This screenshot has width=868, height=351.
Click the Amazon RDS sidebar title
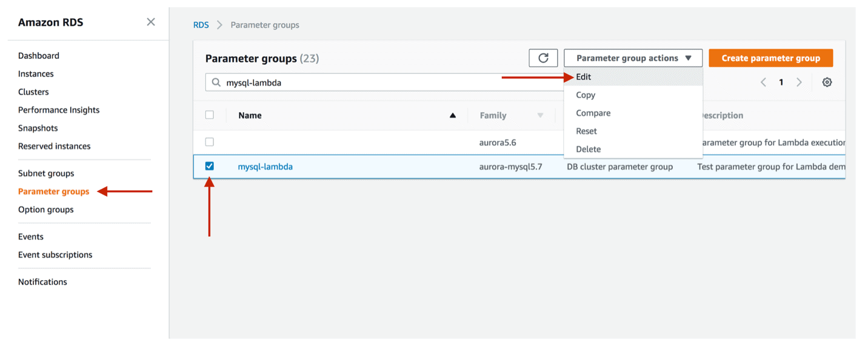(51, 22)
